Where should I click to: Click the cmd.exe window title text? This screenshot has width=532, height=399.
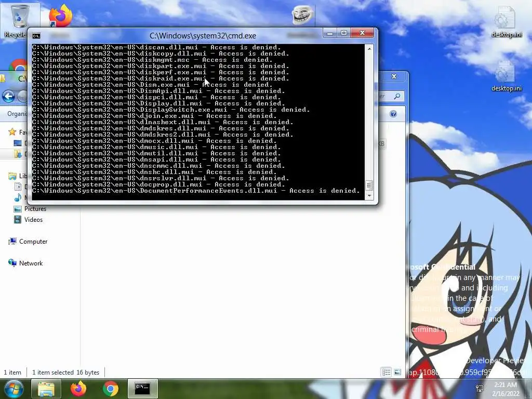[x=203, y=36]
